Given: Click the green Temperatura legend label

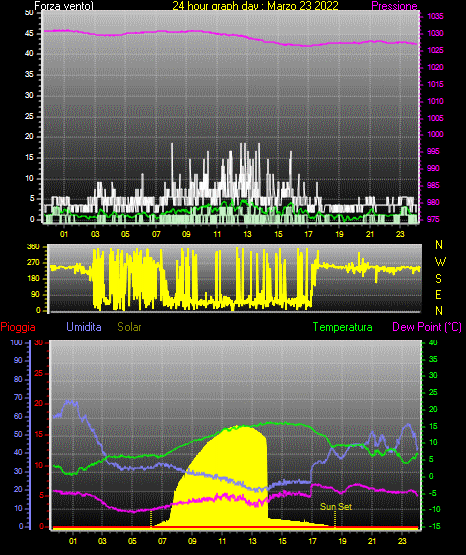Looking at the screenshot, I should tap(343, 327).
